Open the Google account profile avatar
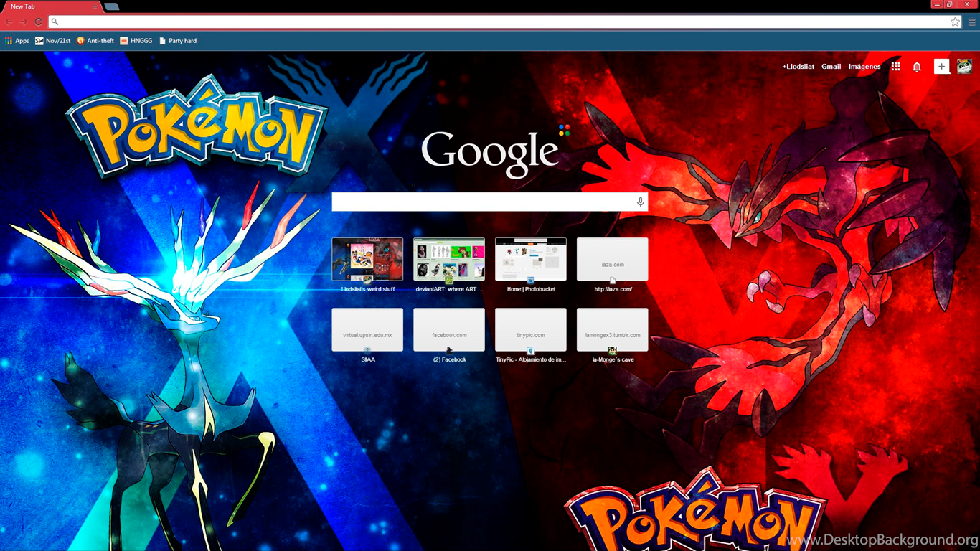 (x=964, y=67)
